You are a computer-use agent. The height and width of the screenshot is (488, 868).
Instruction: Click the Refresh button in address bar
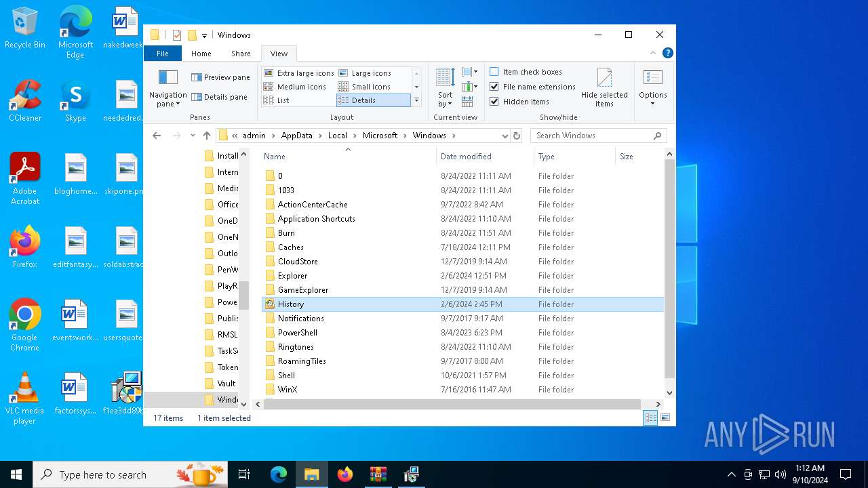coord(517,136)
